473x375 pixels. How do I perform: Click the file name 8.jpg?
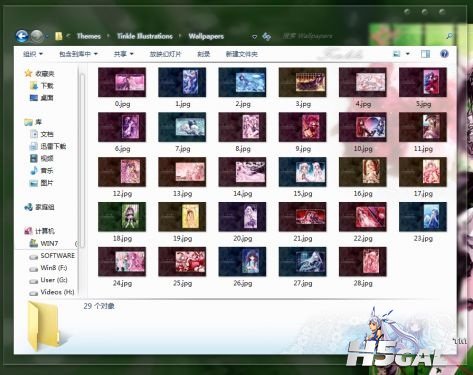tap(243, 149)
